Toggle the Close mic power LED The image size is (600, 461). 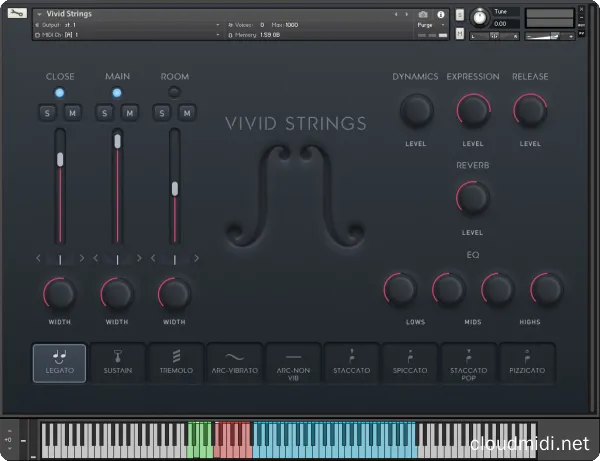click(59, 93)
